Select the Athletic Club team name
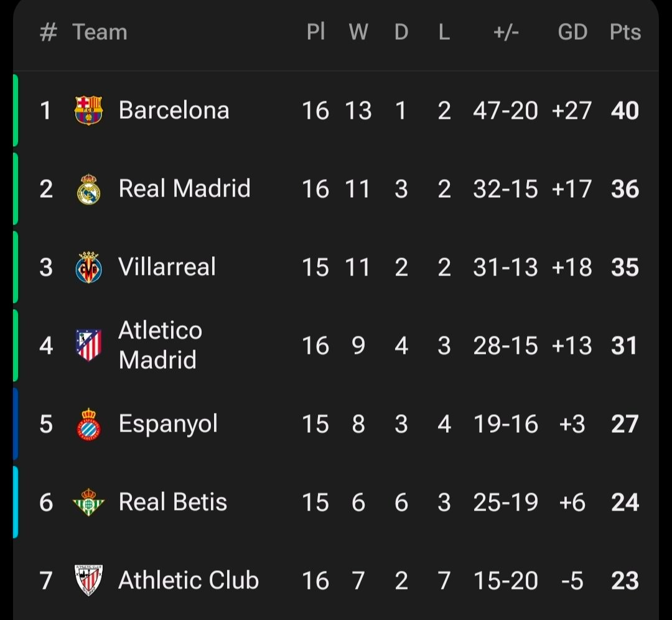The width and height of the screenshot is (672, 620). (x=188, y=580)
